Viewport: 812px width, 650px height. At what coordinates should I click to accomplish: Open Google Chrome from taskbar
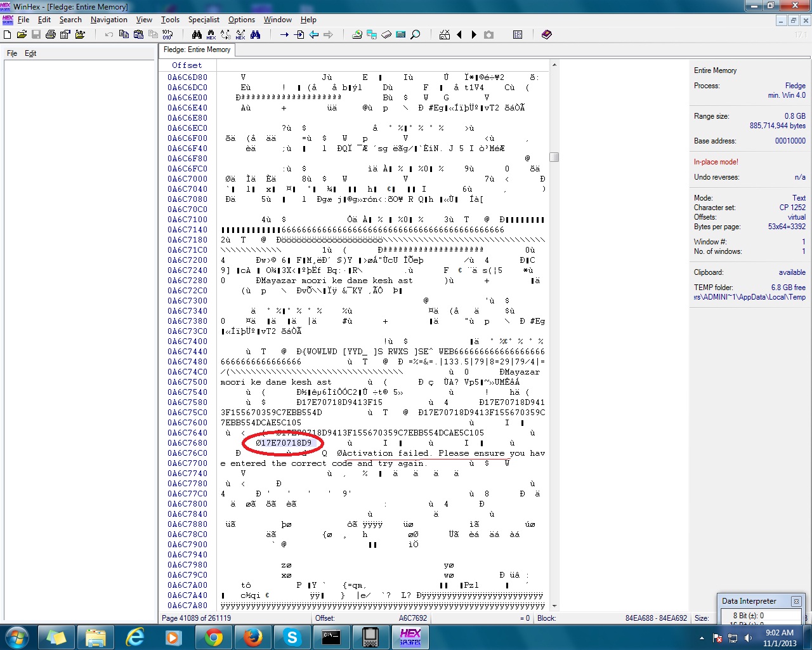click(x=214, y=637)
